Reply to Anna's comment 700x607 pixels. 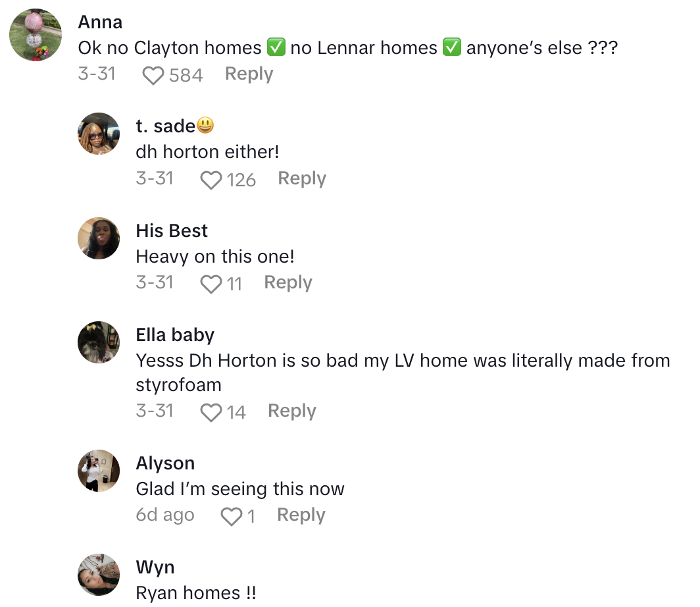click(249, 74)
